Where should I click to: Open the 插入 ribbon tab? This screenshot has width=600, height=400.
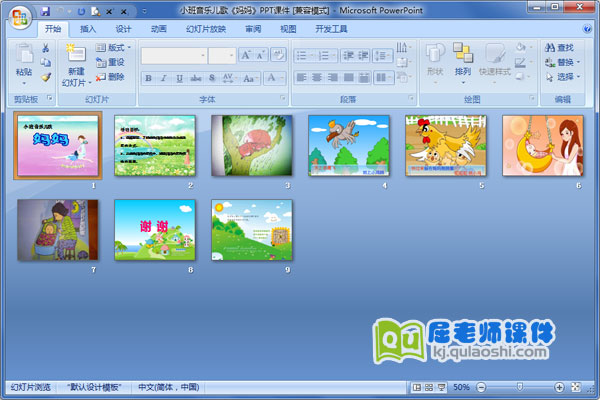(88, 29)
